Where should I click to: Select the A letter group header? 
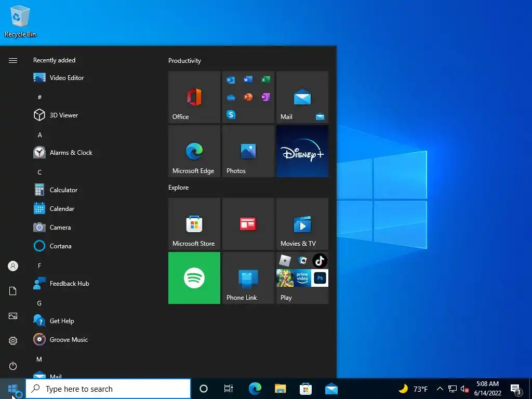(39, 135)
